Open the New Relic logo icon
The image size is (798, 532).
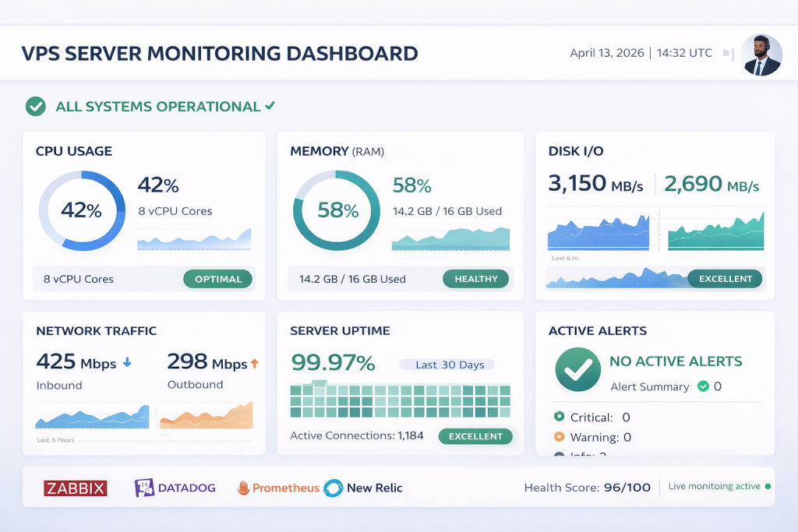(334, 488)
